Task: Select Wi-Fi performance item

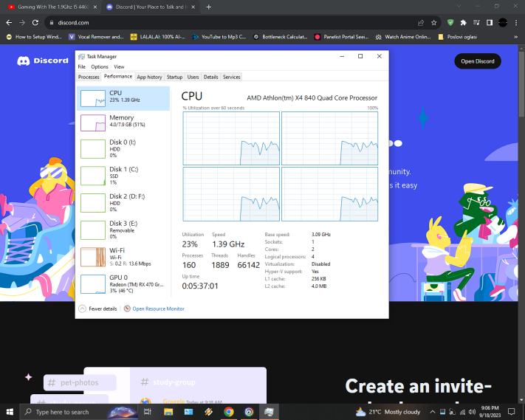Action: (123, 257)
